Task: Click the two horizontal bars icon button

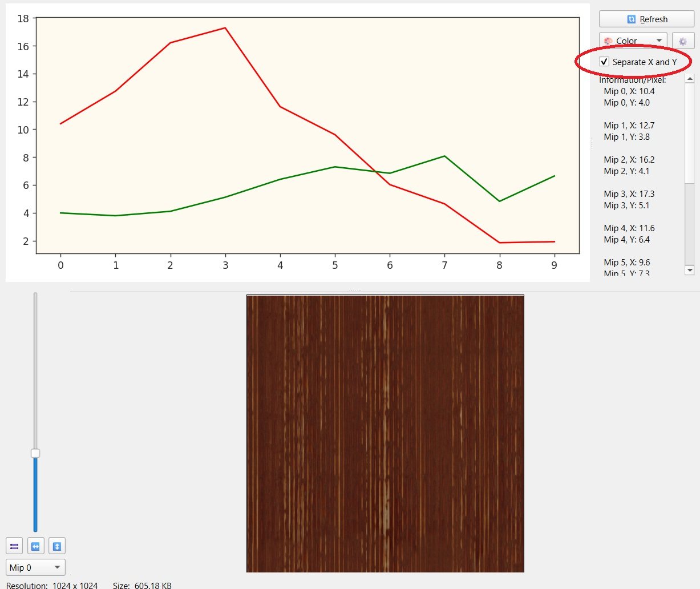Action: (x=15, y=546)
